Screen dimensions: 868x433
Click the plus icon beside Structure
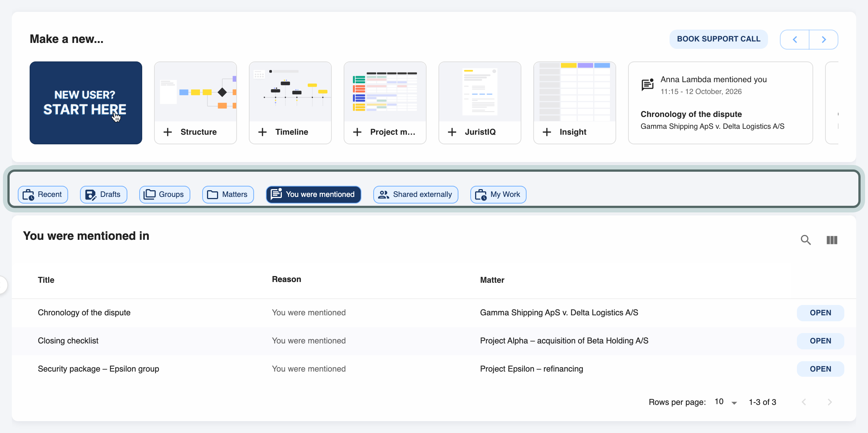(x=168, y=132)
